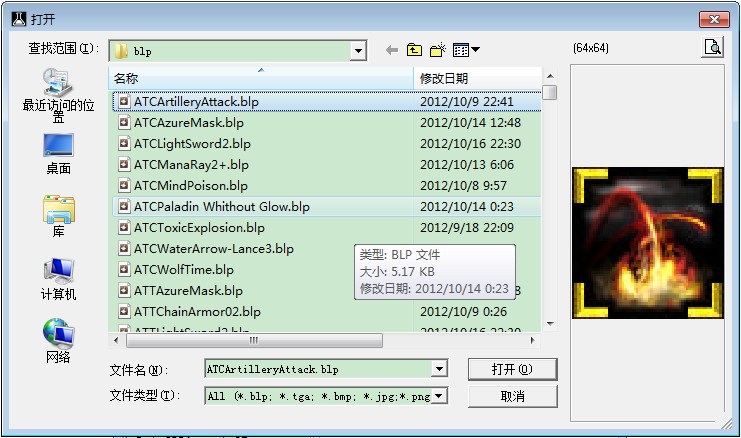Click the icon of ATTAzureMask.blp
741x438 pixels.
coord(124,290)
